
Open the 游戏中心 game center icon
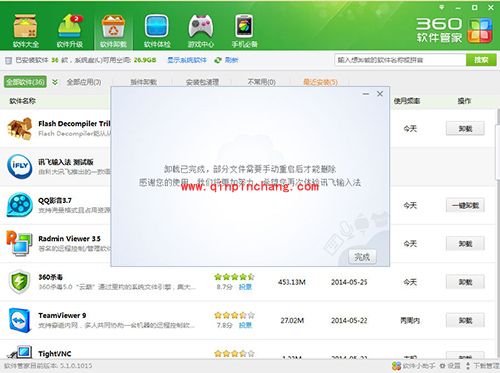coord(201,31)
